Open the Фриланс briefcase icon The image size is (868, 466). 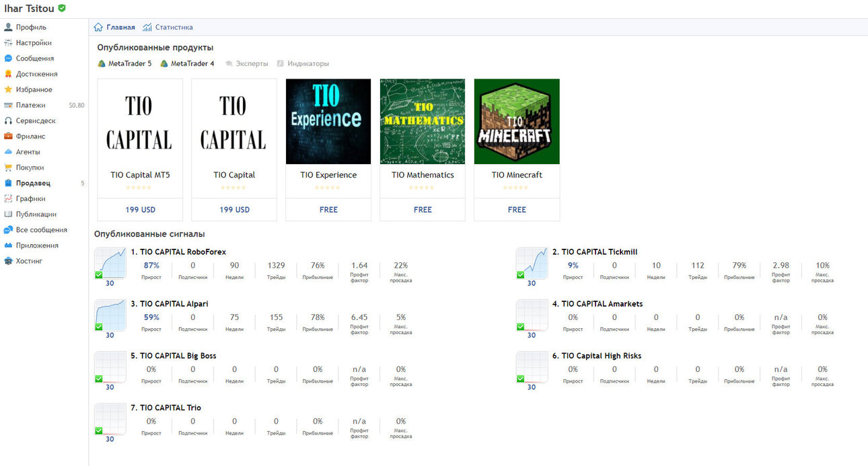pyautogui.click(x=8, y=136)
